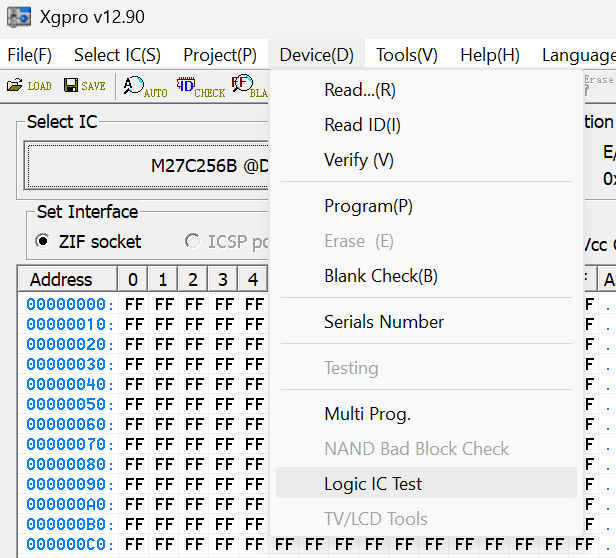Select address row 00000000
Viewport: 616px width, 558px height.
click(x=70, y=304)
